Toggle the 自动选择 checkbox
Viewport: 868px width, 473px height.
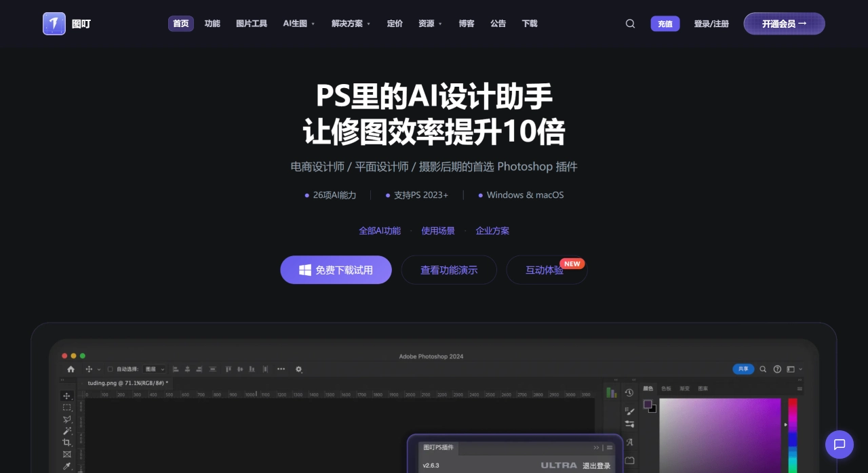[x=111, y=369]
